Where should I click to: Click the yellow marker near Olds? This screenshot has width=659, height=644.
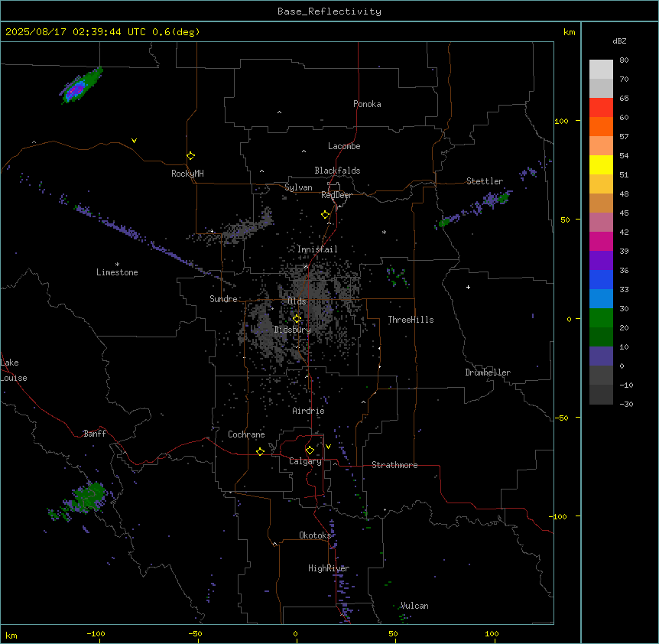pos(297,319)
